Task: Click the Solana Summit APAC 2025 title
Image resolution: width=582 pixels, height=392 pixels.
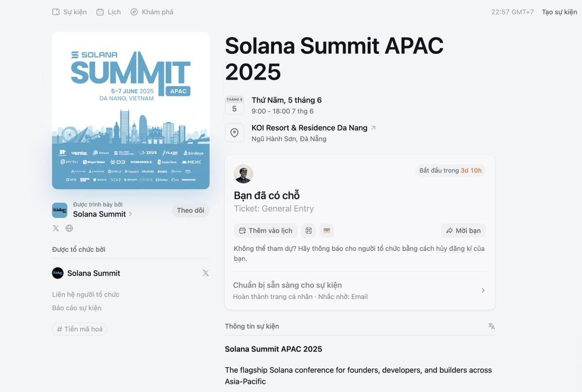Action: tap(334, 59)
